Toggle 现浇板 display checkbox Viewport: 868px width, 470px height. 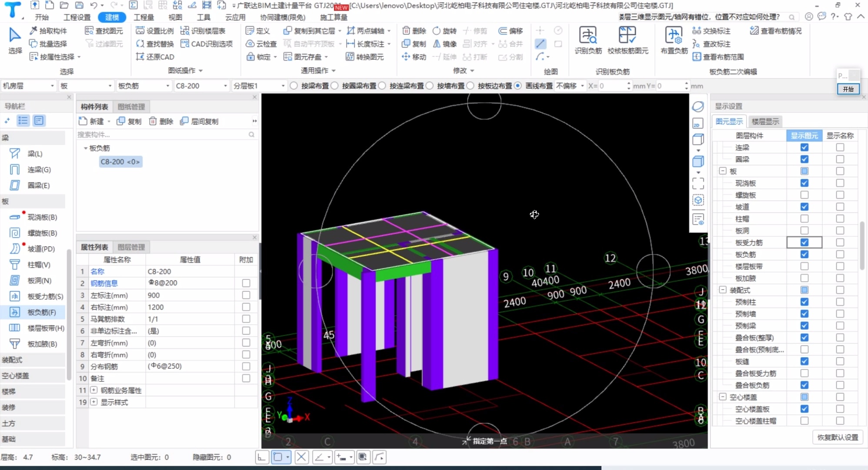point(804,183)
